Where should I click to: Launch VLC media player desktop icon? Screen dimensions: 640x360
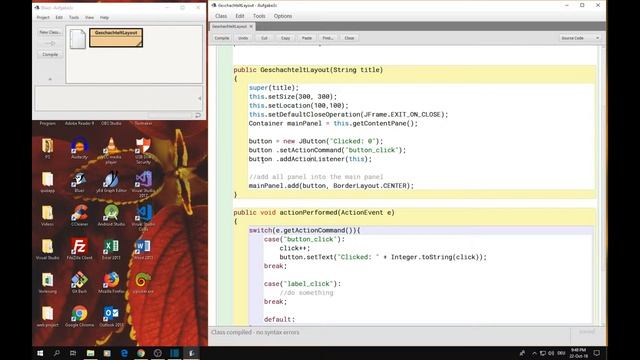coord(111,150)
